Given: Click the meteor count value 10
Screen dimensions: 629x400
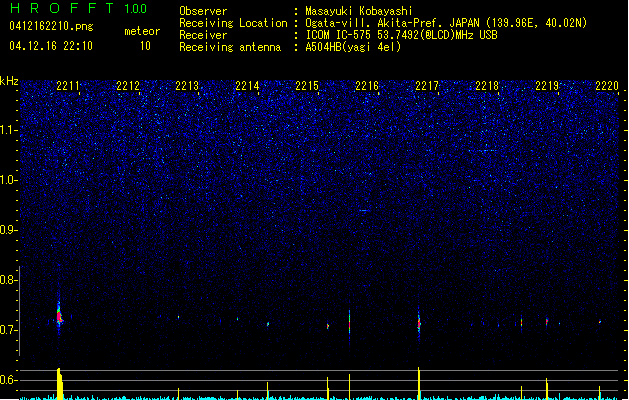Looking at the screenshot, I should click(x=145, y=46).
